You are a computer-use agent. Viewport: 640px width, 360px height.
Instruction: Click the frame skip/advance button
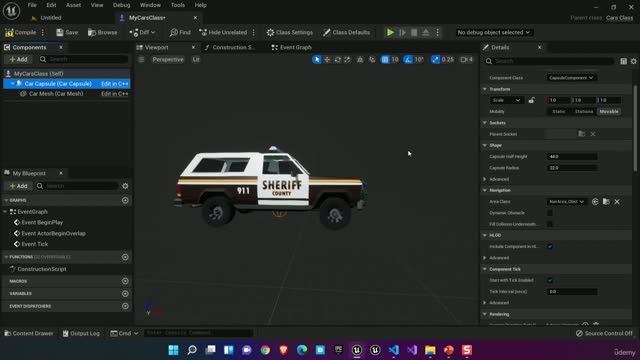point(402,32)
